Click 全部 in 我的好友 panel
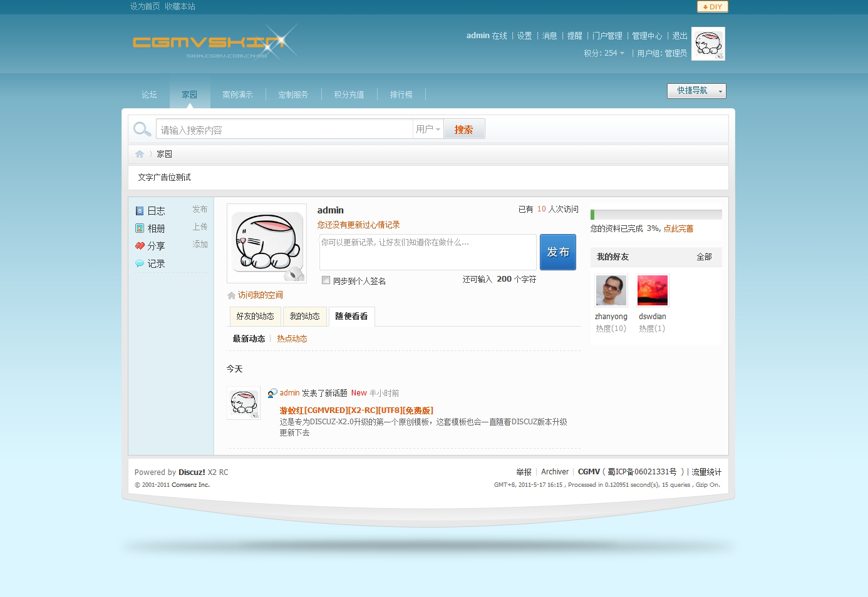This screenshot has height=597, width=868. click(705, 257)
